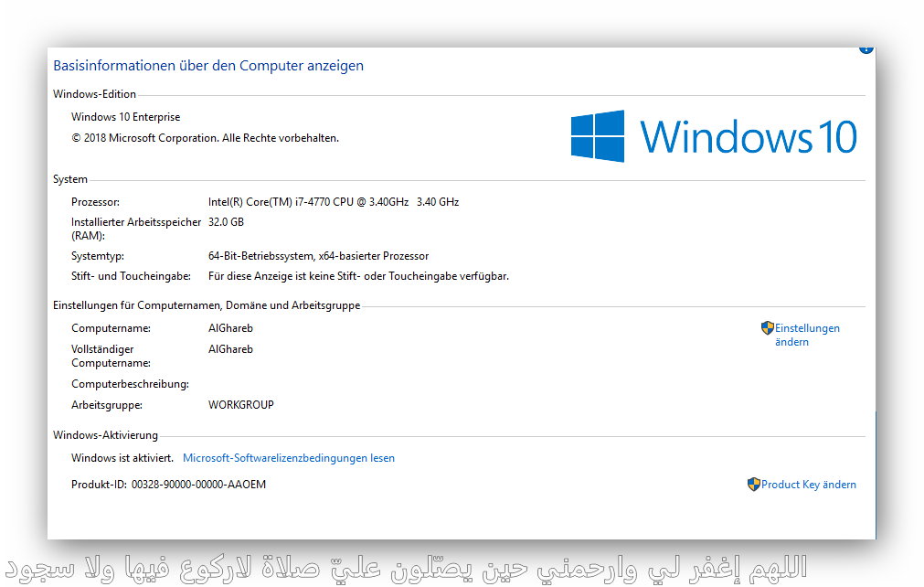This screenshot has width=924, height=587.
Task: Click the Produkt-ID number text
Action: pyautogui.click(x=198, y=485)
